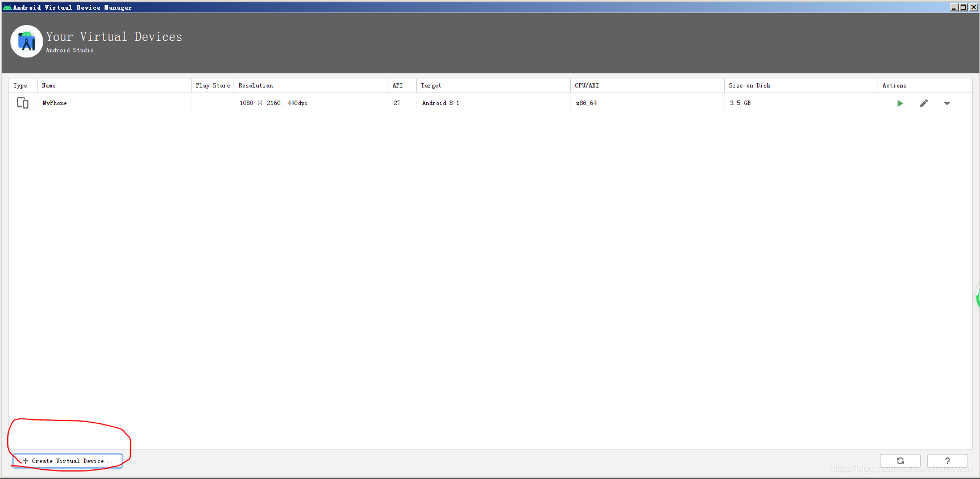Select the MyPhone name cell

114,103
